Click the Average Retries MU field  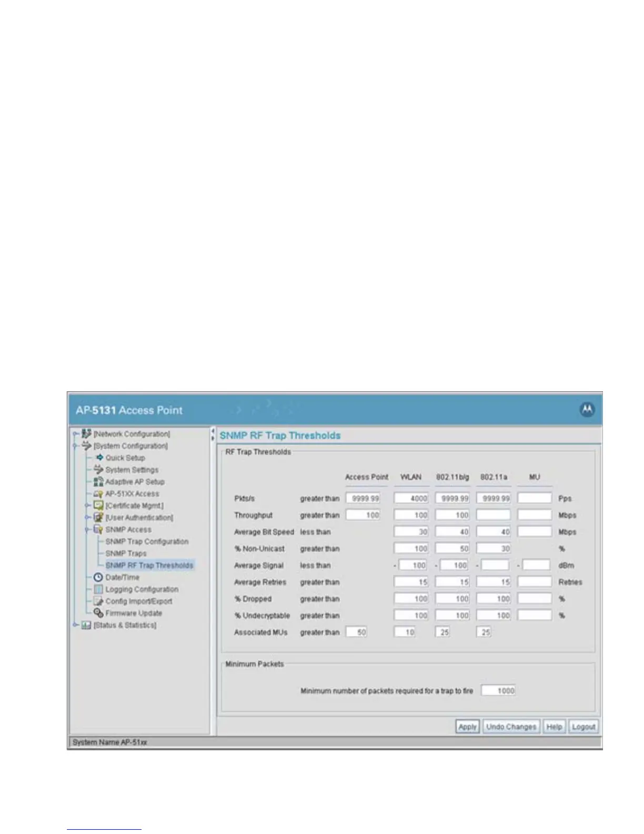click(535, 582)
